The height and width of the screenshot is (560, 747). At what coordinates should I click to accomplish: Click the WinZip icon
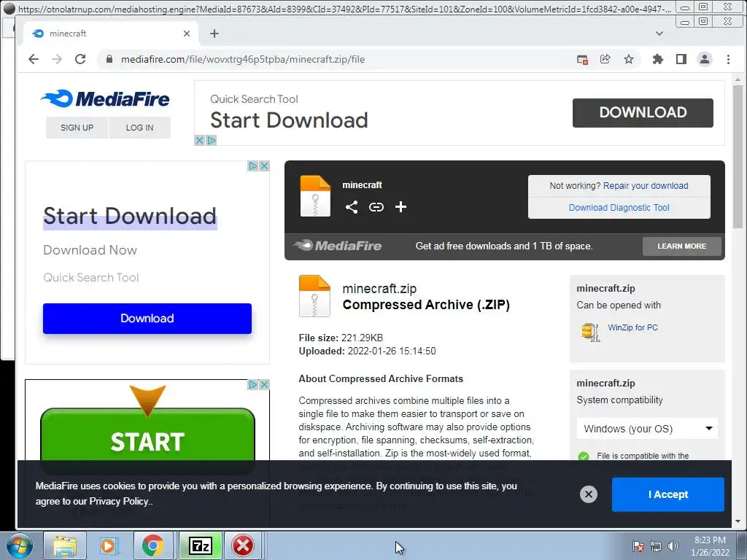pyautogui.click(x=591, y=332)
